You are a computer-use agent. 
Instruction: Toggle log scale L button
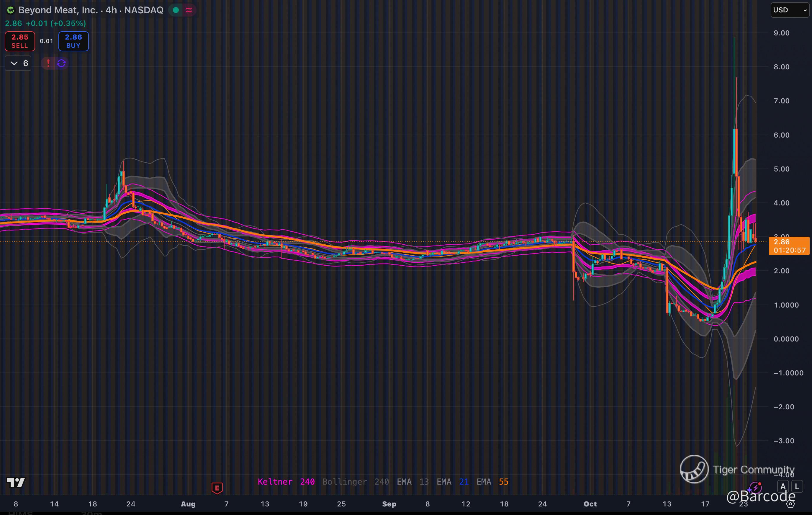pos(797,487)
